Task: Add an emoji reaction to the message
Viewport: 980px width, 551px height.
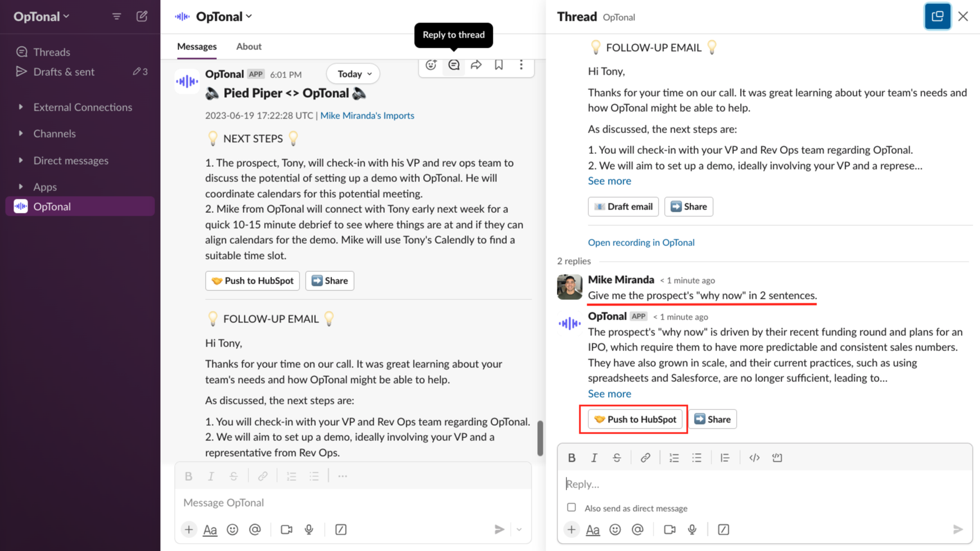Action: [431, 65]
